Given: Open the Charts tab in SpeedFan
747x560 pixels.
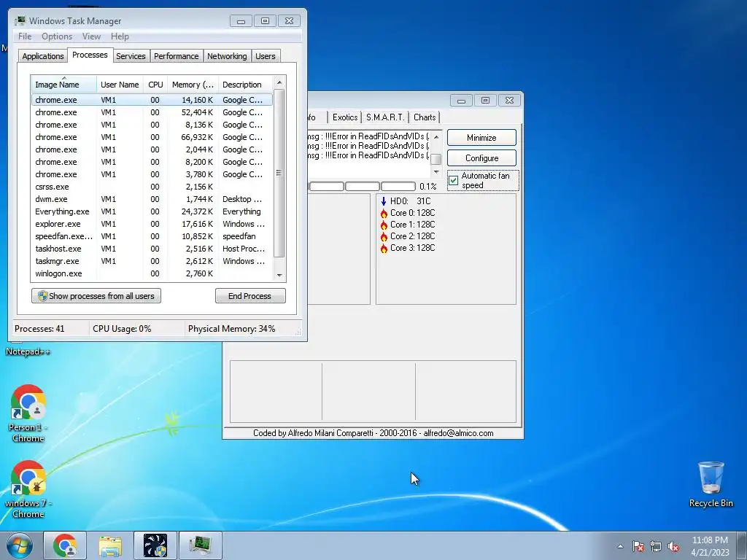Looking at the screenshot, I should [x=424, y=117].
